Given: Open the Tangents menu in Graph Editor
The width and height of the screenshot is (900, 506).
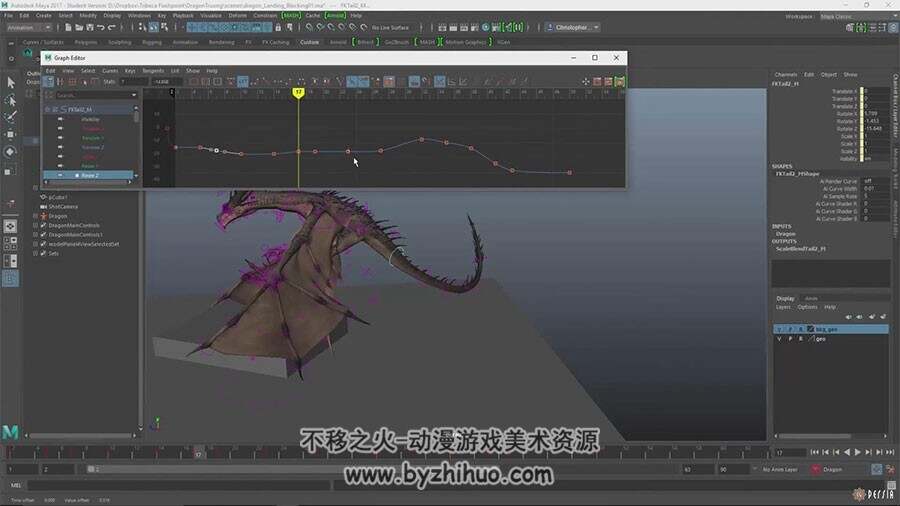Looking at the screenshot, I should click(153, 71).
